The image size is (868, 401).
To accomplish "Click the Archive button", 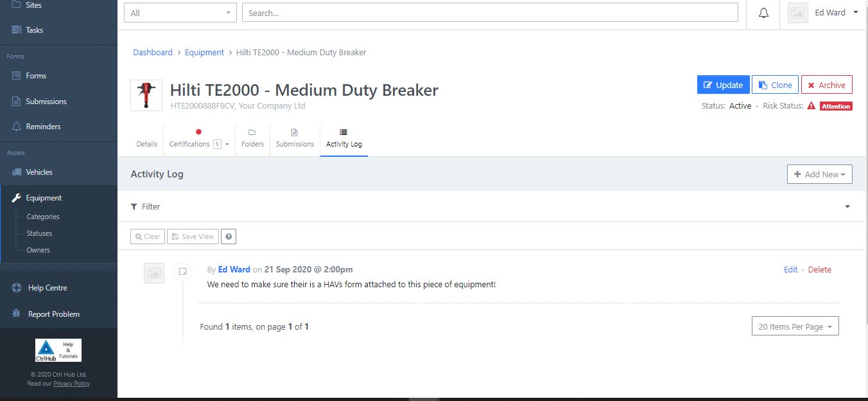I will (827, 85).
